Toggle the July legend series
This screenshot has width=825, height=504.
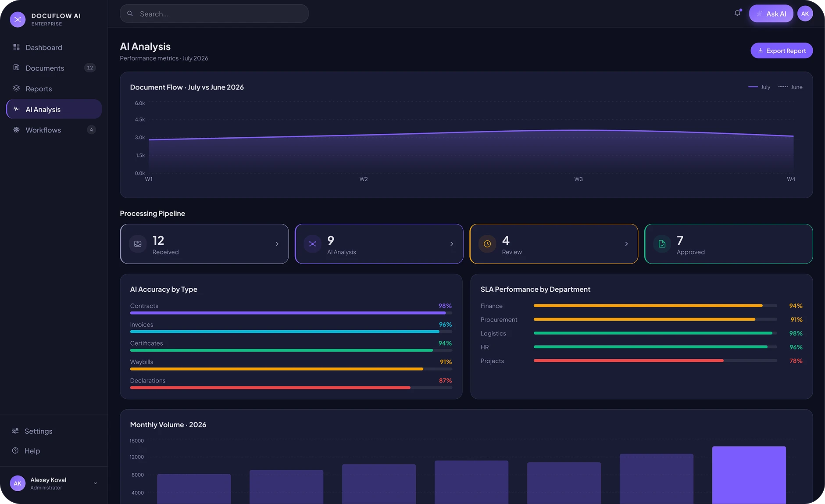pyautogui.click(x=759, y=87)
